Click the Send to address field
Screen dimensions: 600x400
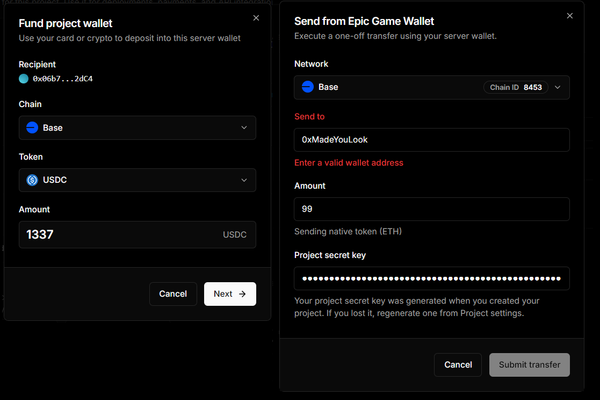(431, 139)
